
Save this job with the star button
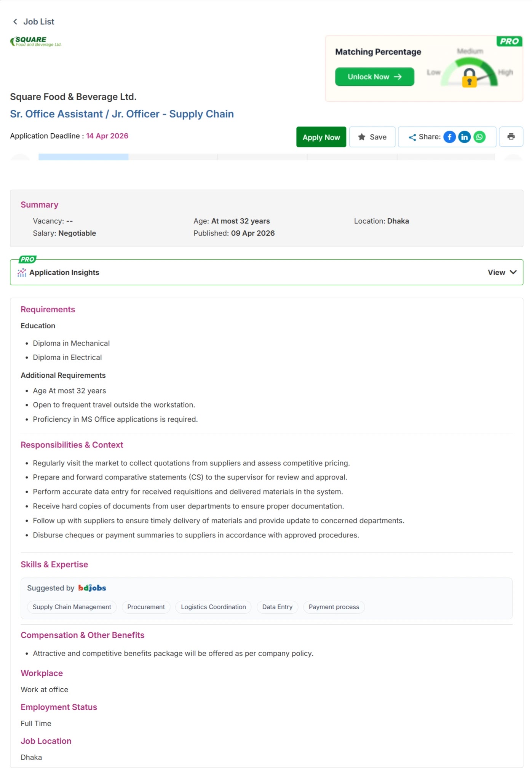[372, 137]
